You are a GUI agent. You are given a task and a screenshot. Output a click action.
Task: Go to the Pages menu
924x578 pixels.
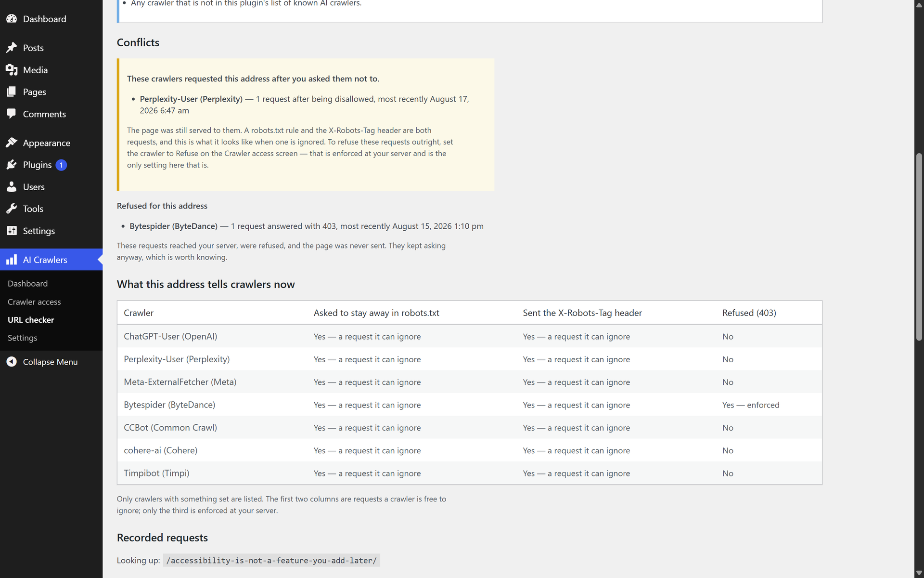35,92
